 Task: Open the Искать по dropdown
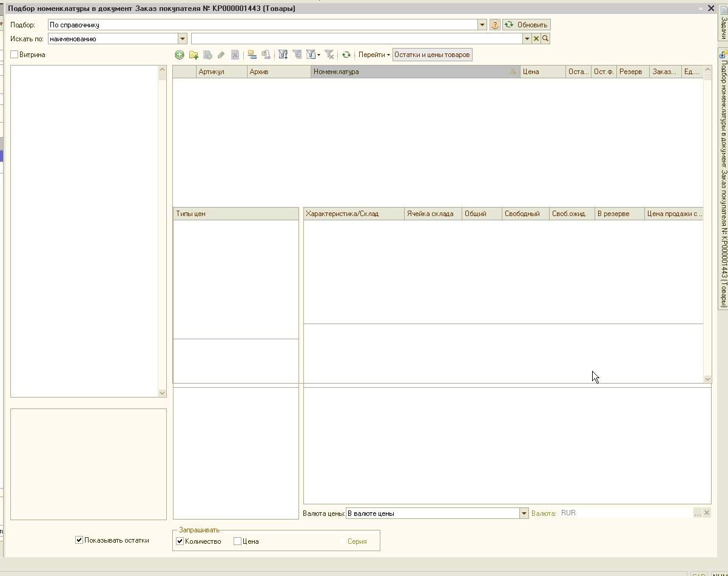click(183, 39)
